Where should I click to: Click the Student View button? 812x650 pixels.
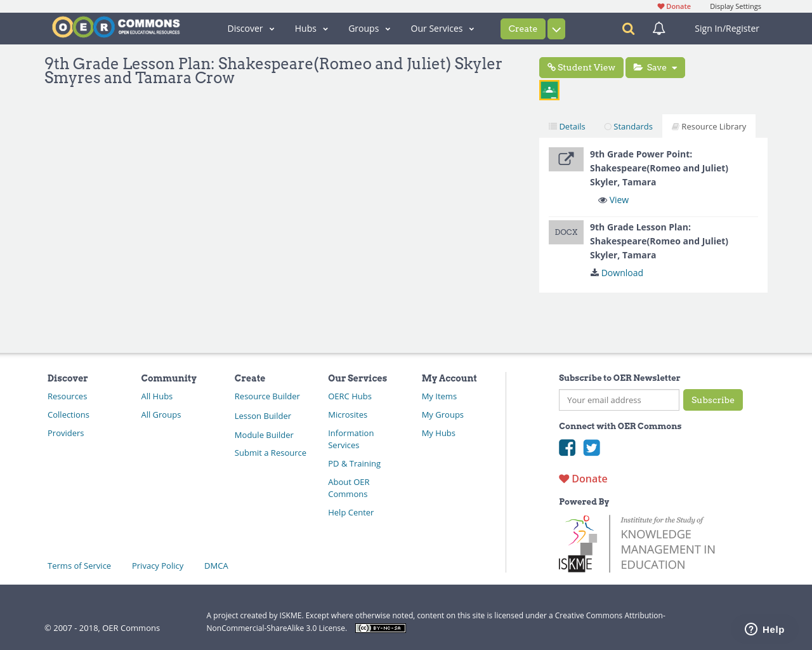click(x=581, y=67)
